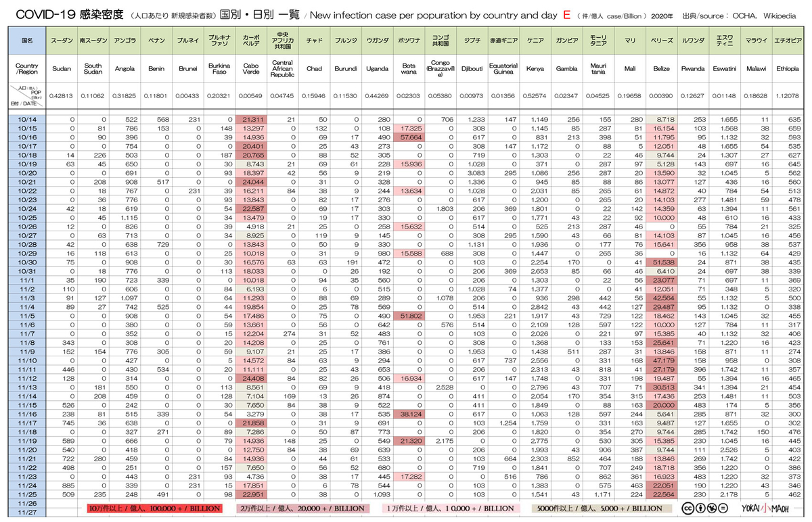The height and width of the screenshot is (522, 812).
Task: Select the 'Ethiopia' column header
Action: click(x=787, y=69)
